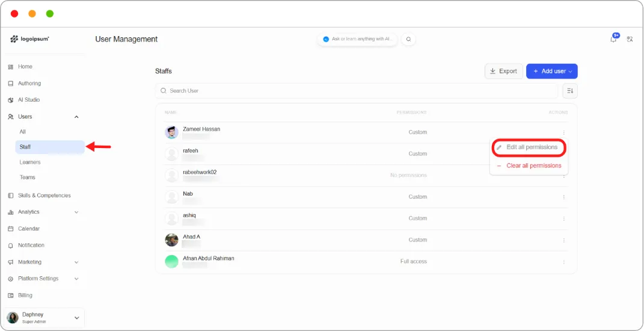The image size is (644, 331).
Task: Click the language translate icon
Action: [x=630, y=40]
